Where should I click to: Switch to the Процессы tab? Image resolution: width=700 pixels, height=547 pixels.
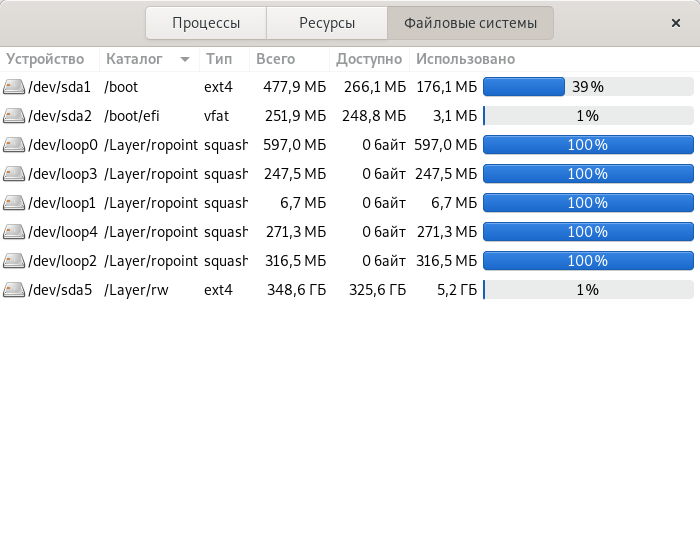(x=205, y=23)
